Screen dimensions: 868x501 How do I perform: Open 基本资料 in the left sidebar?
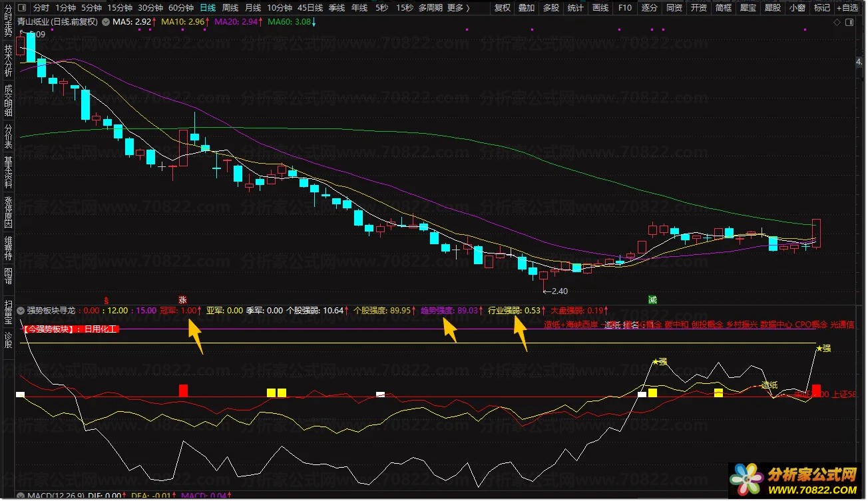coord(9,173)
